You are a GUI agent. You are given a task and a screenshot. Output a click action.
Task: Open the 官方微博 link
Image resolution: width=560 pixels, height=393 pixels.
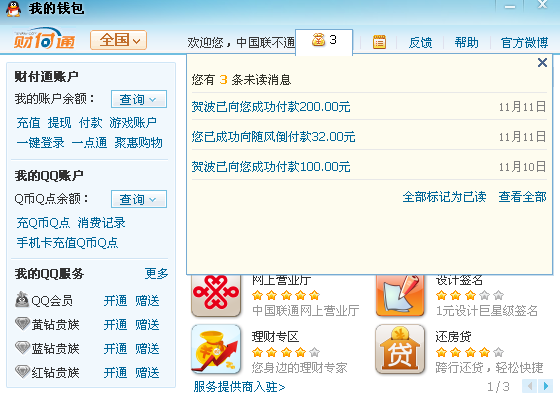click(x=524, y=43)
